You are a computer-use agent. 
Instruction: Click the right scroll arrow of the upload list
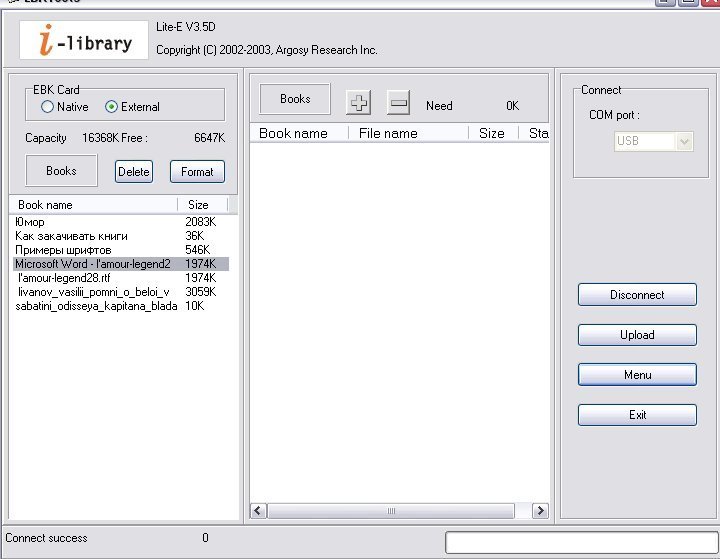coord(540,511)
